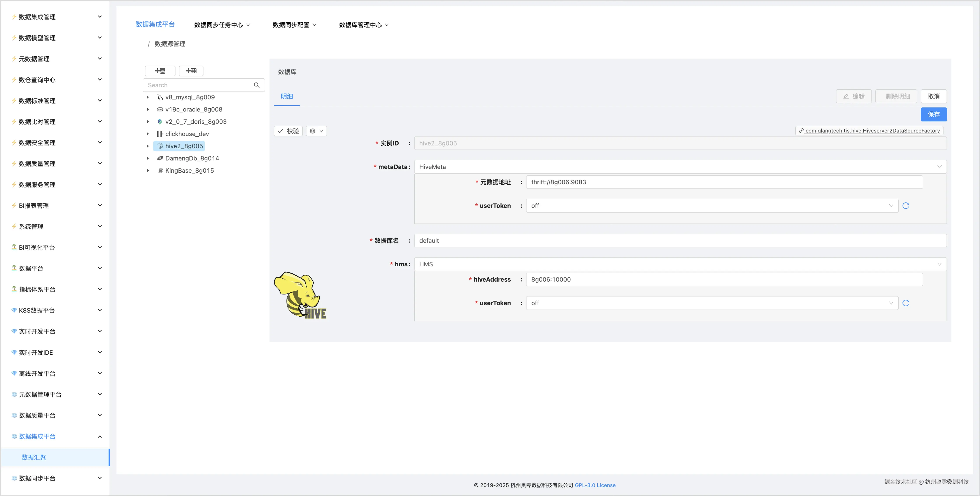Expand the KingBase_8g015 tree node
This screenshot has height=496, width=980.
(x=148, y=170)
